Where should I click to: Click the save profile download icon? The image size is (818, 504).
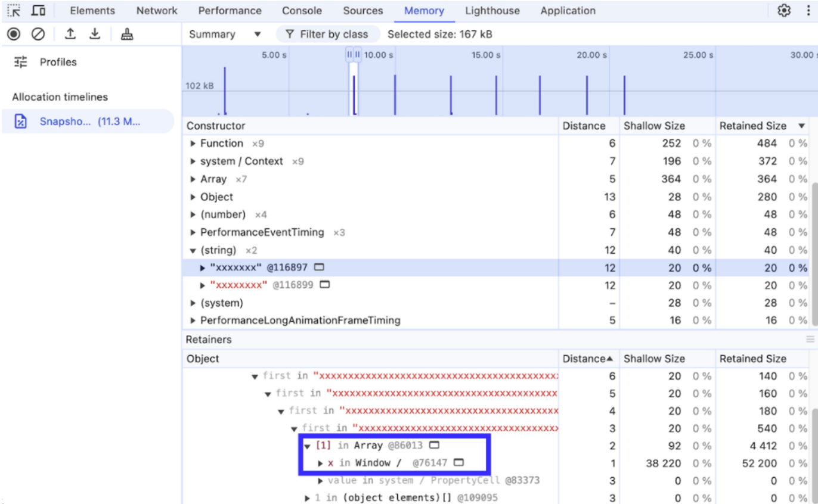pos(95,34)
